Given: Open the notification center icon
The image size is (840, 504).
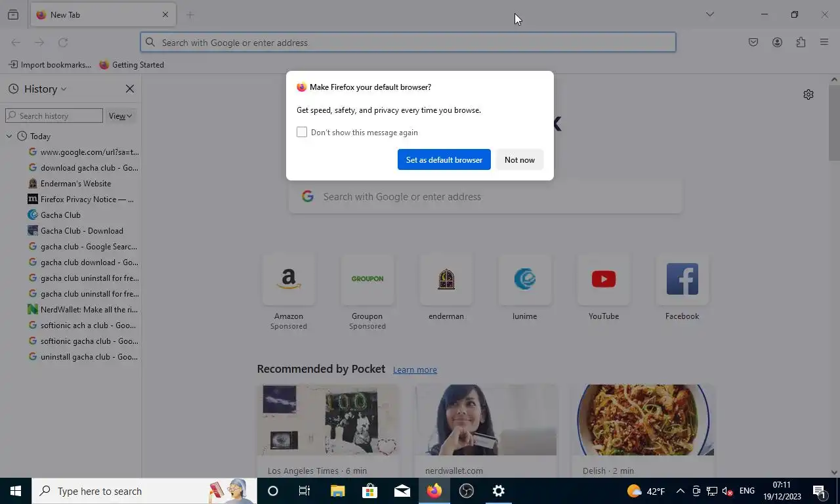Looking at the screenshot, I should 819,491.
